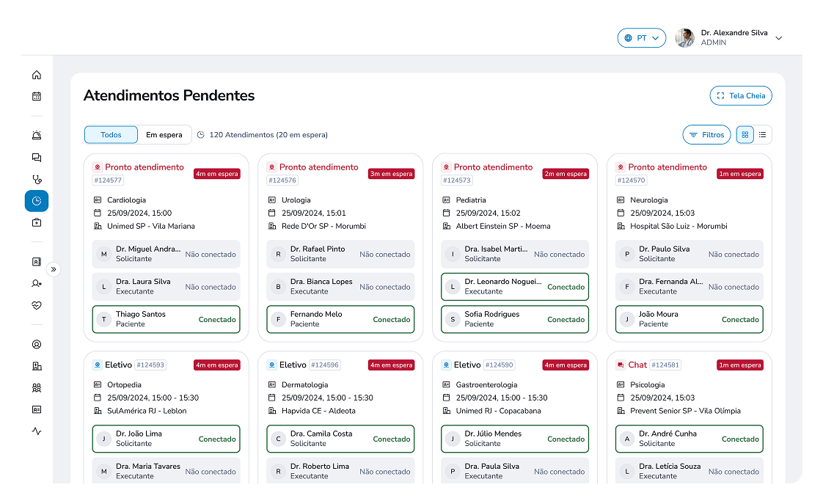The image size is (823, 504).
Task: Switch to grid view layout
Action: point(745,135)
